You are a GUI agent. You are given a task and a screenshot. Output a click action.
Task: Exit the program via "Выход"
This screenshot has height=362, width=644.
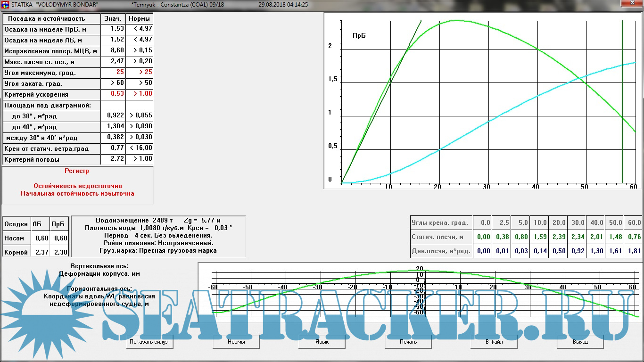pos(580,342)
